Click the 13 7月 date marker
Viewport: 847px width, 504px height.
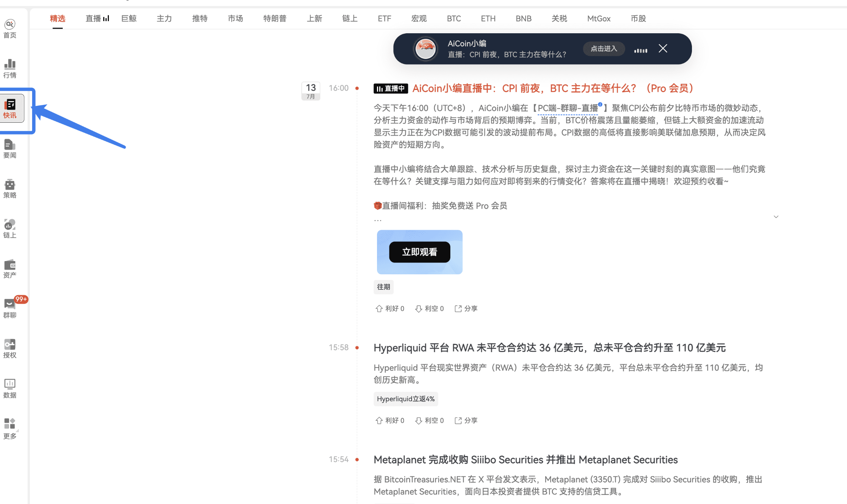[x=311, y=91]
